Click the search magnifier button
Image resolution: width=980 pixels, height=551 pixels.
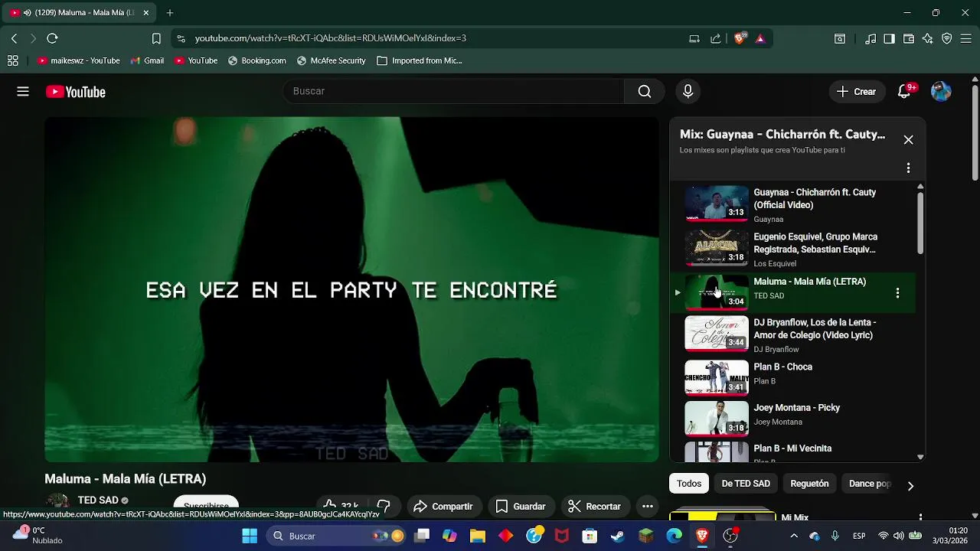click(645, 92)
